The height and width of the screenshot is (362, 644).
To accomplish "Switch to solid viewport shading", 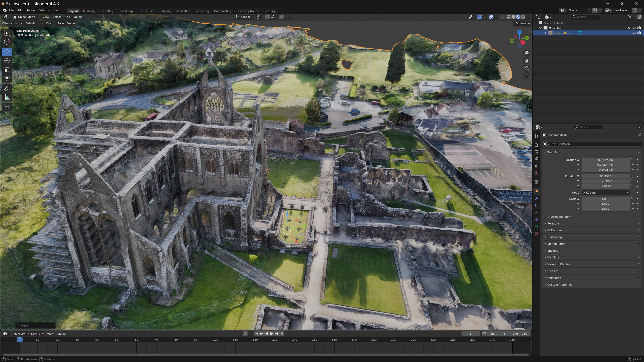I will tap(513, 17).
